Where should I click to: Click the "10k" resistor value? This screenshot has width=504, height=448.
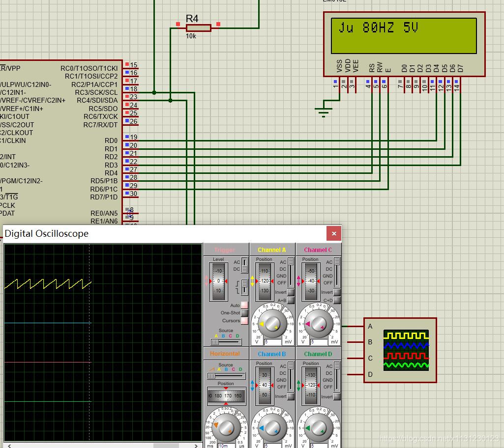pos(191,36)
